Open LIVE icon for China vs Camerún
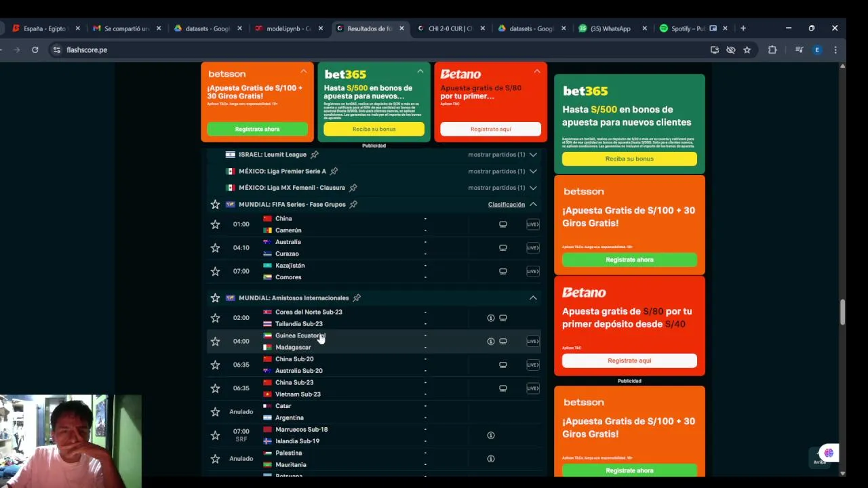Viewport: 868px width, 488px height. click(x=533, y=224)
